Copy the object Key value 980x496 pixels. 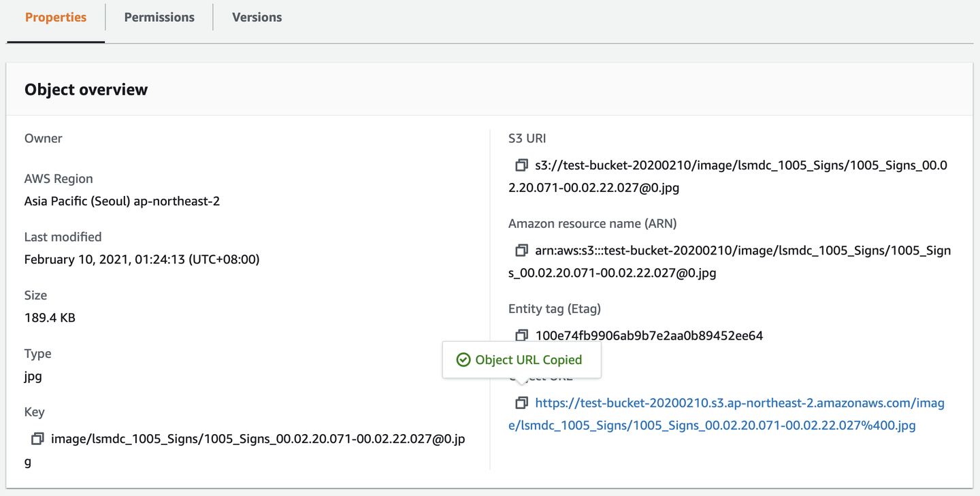[37, 439]
